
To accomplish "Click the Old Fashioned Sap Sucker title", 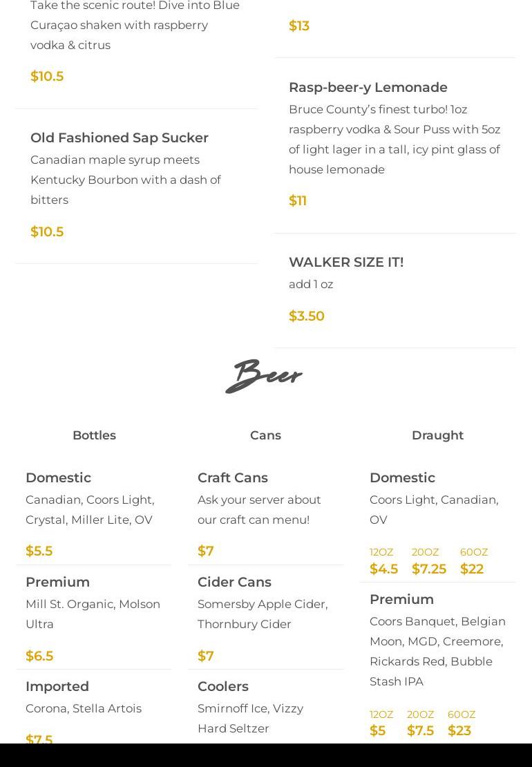I will tap(120, 138).
